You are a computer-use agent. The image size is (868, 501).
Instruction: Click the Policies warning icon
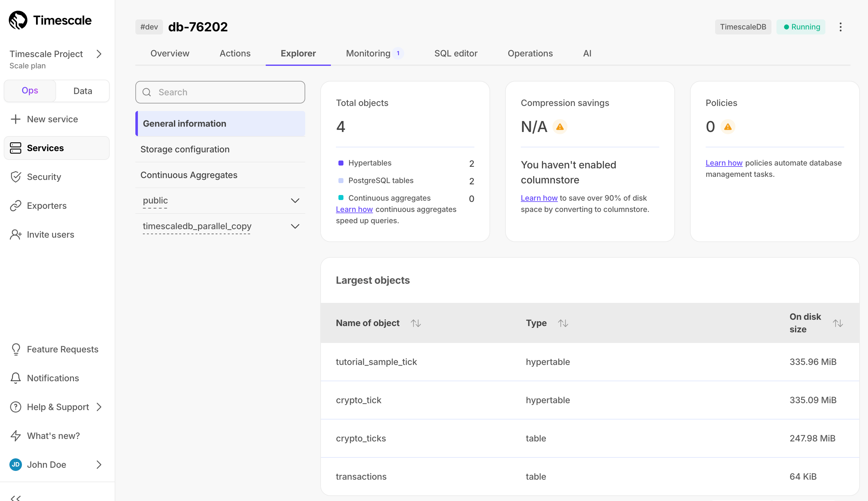728,127
